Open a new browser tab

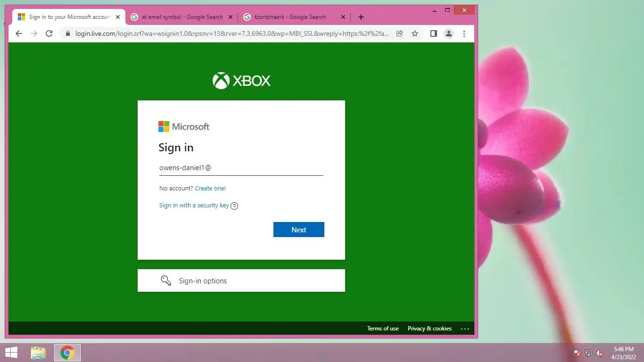(x=361, y=17)
